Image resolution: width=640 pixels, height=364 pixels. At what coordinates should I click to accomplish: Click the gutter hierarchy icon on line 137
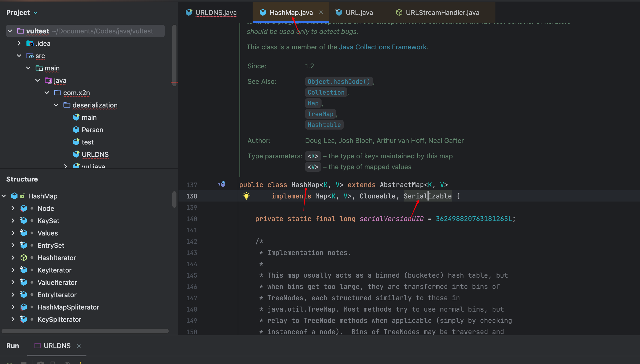222,184
